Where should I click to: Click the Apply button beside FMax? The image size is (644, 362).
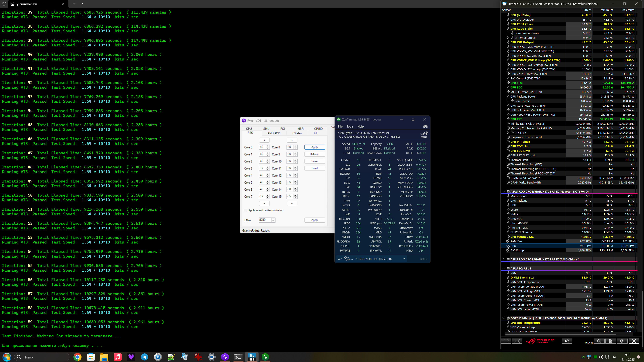coord(314,220)
